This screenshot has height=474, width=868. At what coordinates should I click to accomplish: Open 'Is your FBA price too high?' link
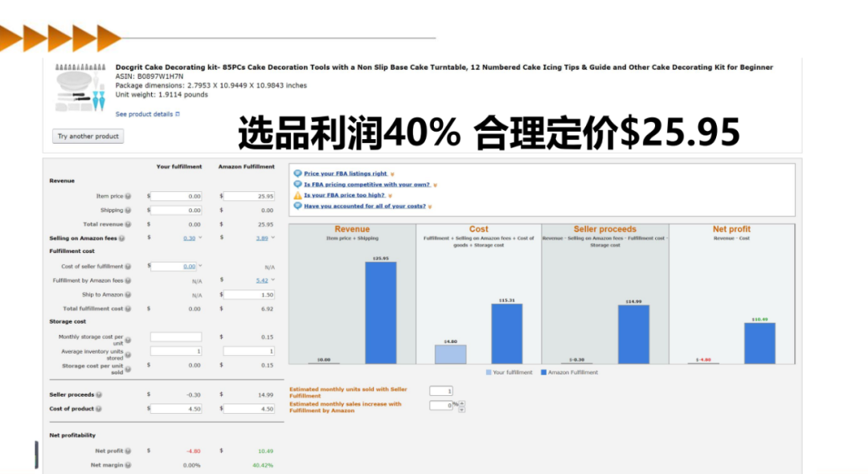(x=344, y=195)
